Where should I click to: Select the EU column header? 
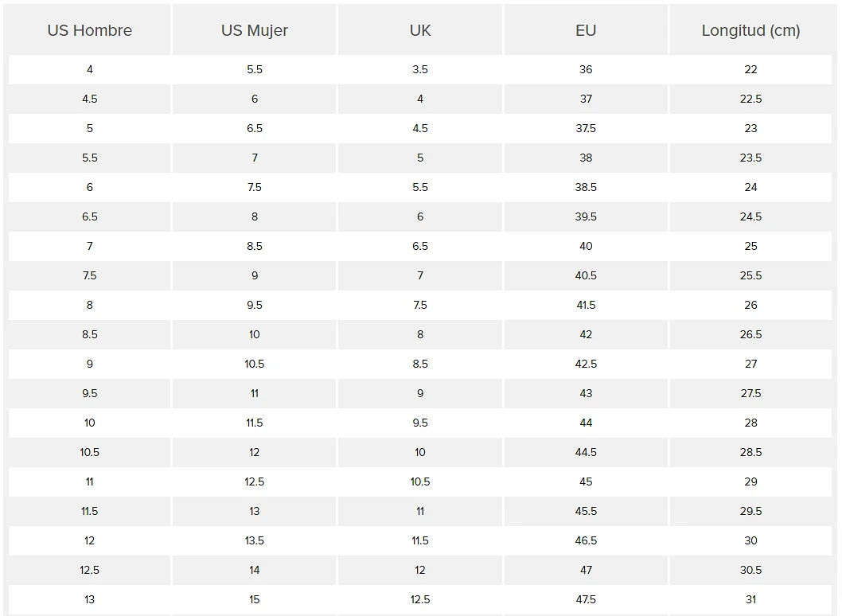(x=586, y=30)
